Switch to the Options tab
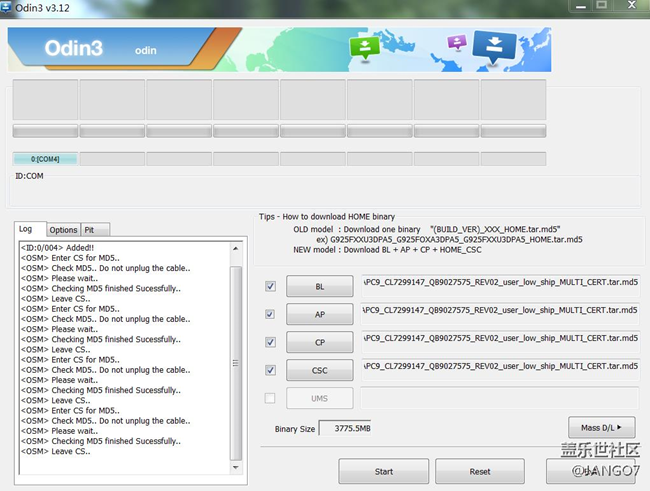Viewport: 650px width, 491px height. (x=63, y=230)
